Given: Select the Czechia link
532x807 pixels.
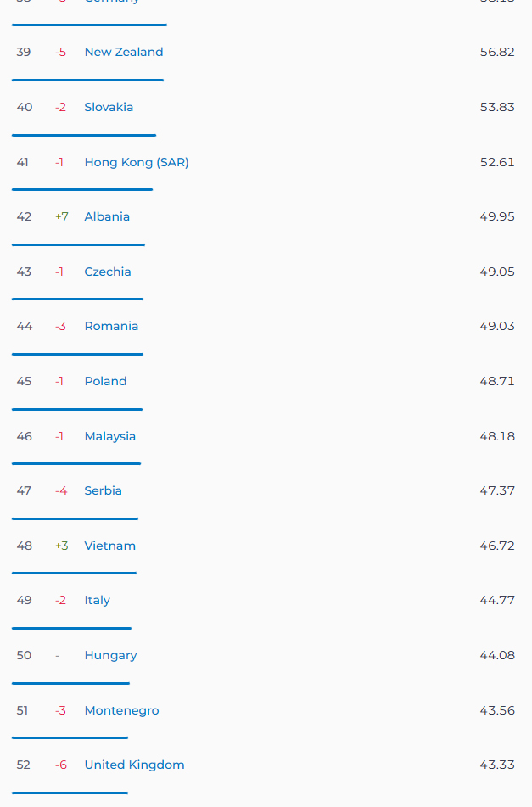Looking at the screenshot, I should tap(108, 272).
